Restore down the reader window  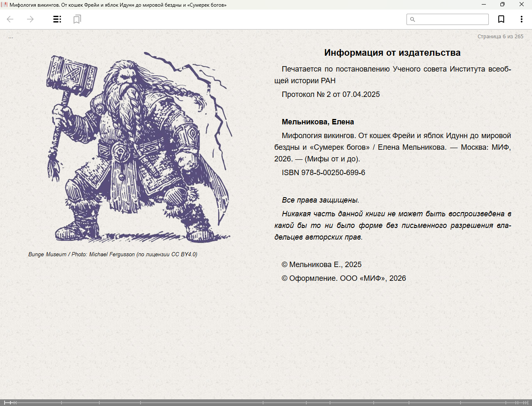(502, 5)
